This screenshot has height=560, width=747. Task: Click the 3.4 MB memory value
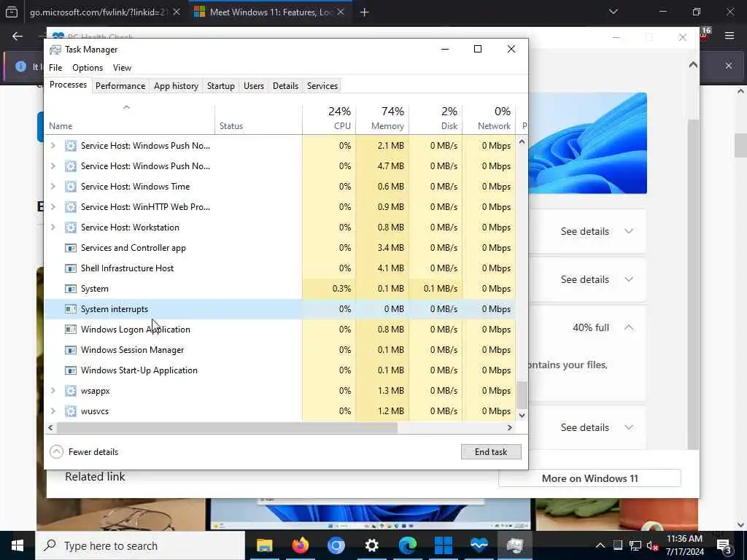click(391, 248)
